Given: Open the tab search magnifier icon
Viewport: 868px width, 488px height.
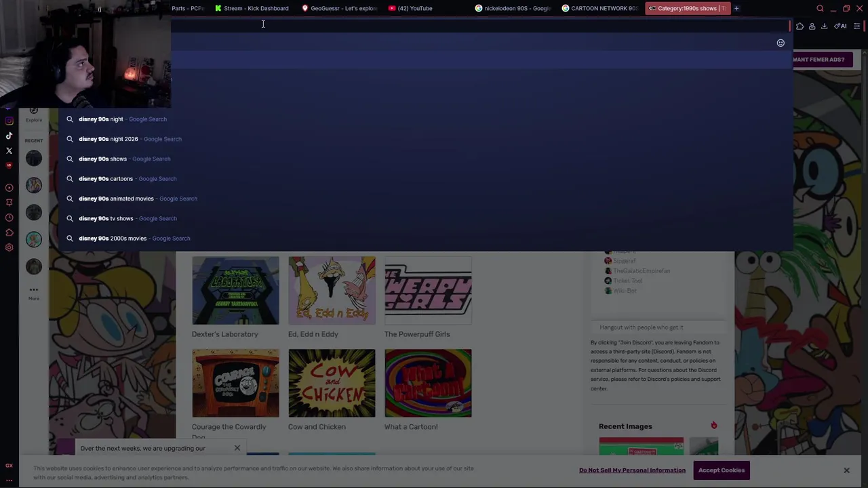Looking at the screenshot, I should click(x=820, y=8).
